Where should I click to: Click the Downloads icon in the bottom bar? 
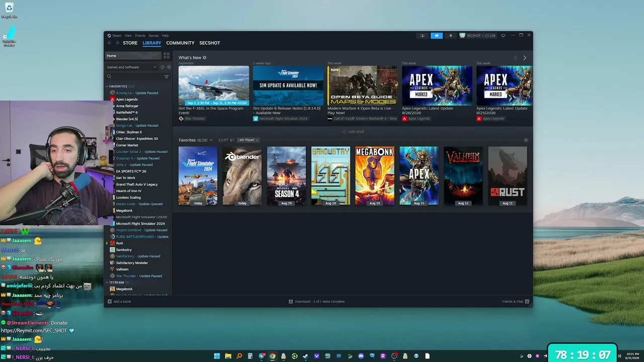coord(291,302)
